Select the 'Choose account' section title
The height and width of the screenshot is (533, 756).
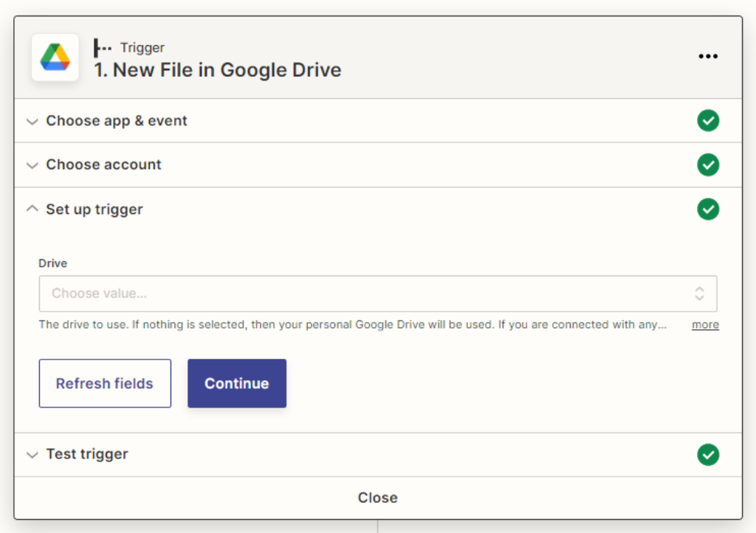pyautogui.click(x=103, y=165)
